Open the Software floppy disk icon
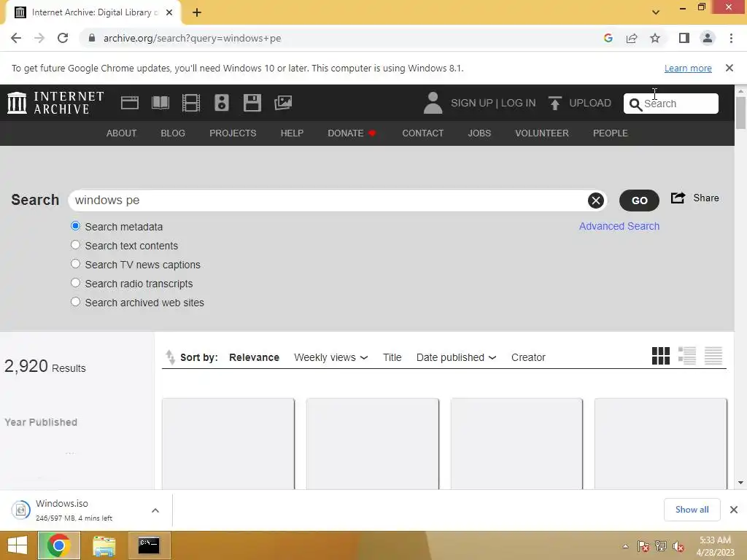Screen dimensions: 747x560 252,103
